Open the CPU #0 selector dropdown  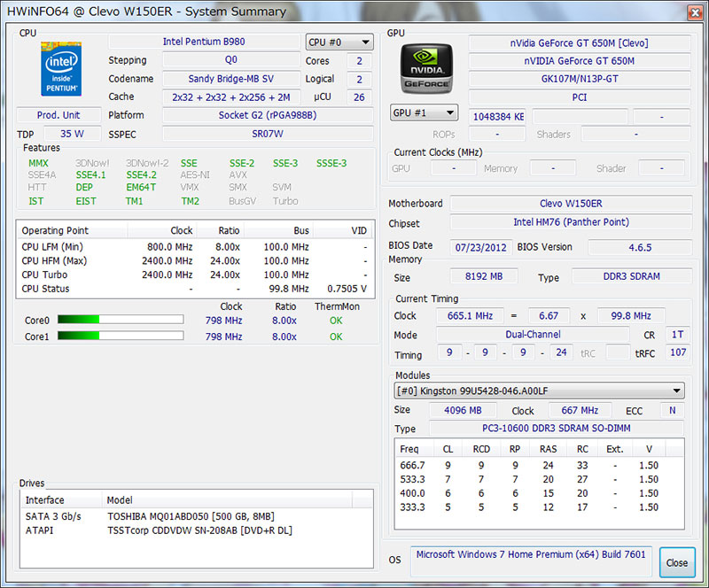coord(339,43)
